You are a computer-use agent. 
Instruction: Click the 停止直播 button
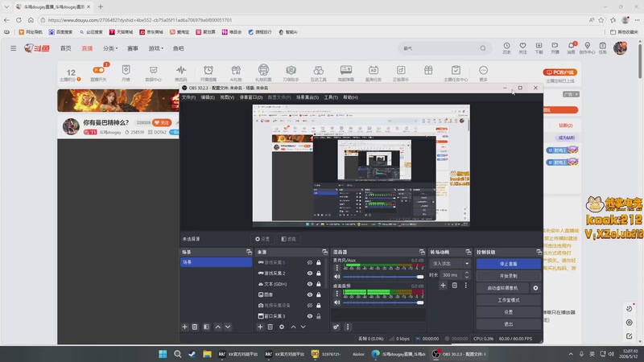[x=509, y=264]
